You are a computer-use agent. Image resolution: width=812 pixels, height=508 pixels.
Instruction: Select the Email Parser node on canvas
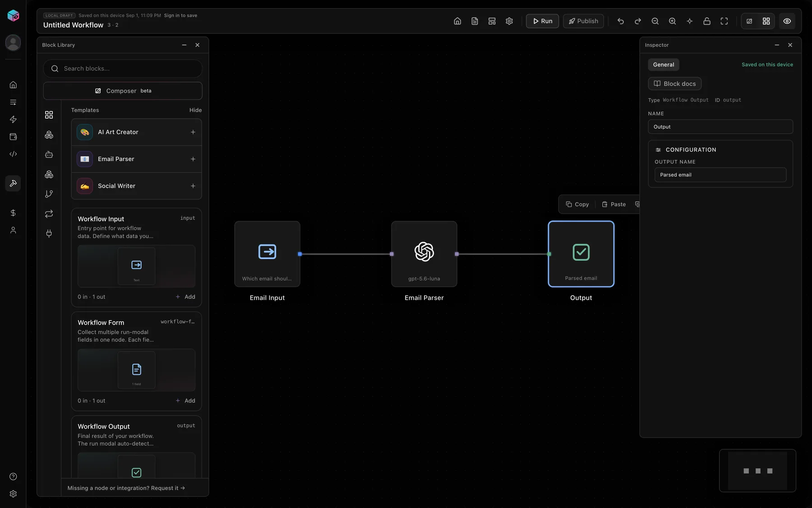pyautogui.click(x=424, y=254)
